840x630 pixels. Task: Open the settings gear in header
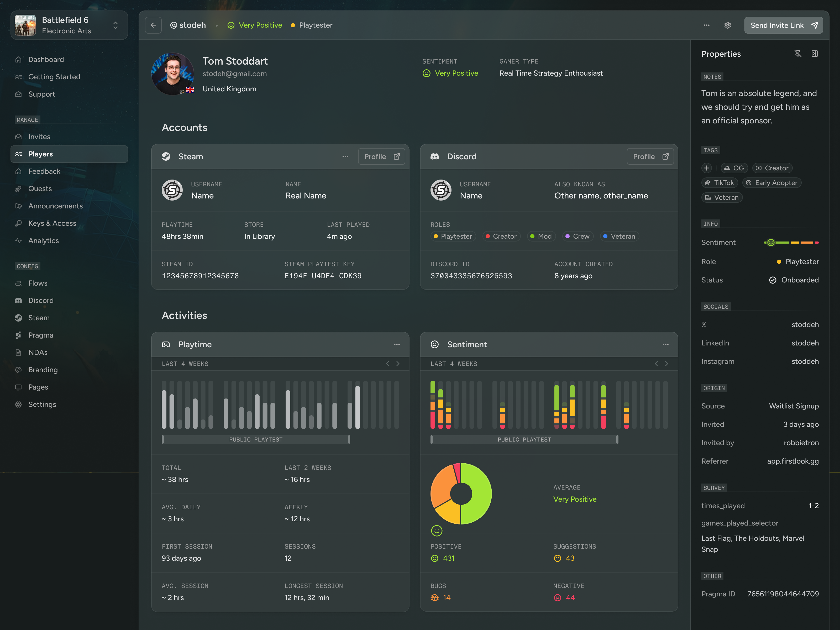pyautogui.click(x=727, y=25)
